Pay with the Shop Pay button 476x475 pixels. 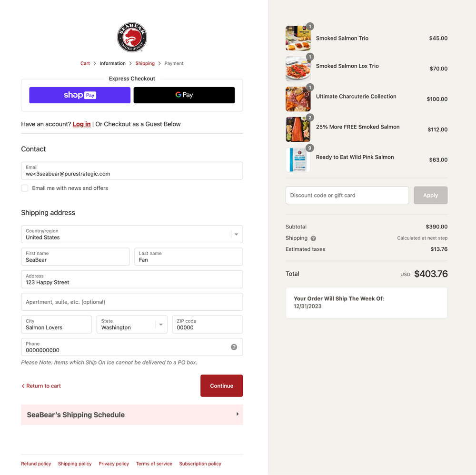click(80, 95)
